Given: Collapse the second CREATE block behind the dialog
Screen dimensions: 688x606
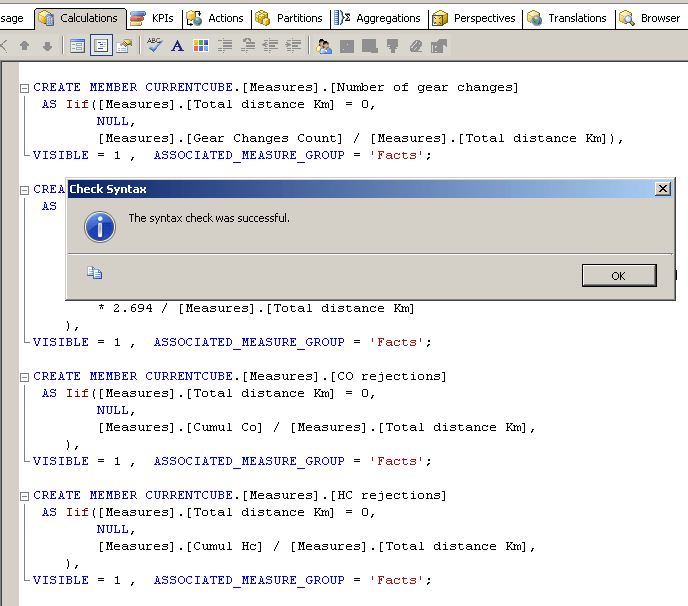Looking at the screenshot, I should coord(25,190).
